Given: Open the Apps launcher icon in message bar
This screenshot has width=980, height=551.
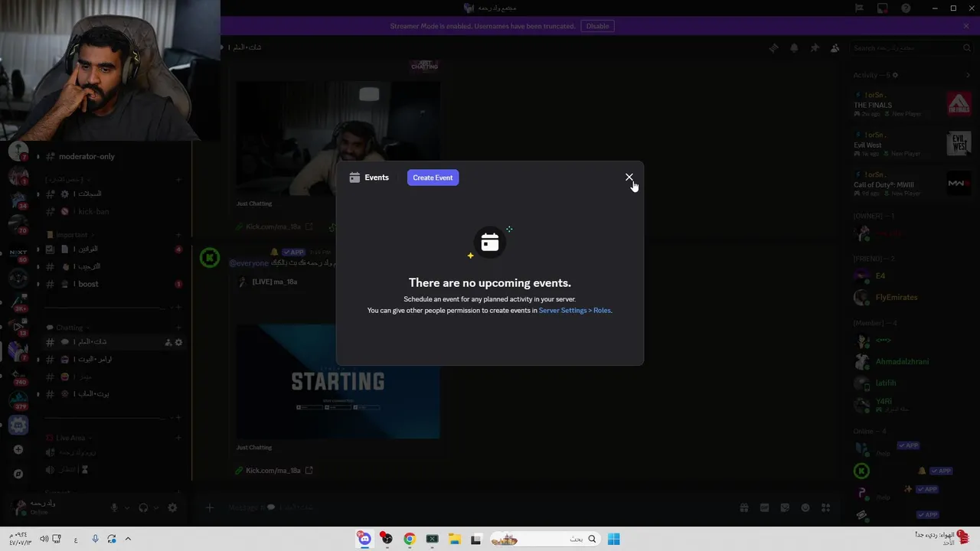Looking at the screenshot, I should click(x=825, y=507).
